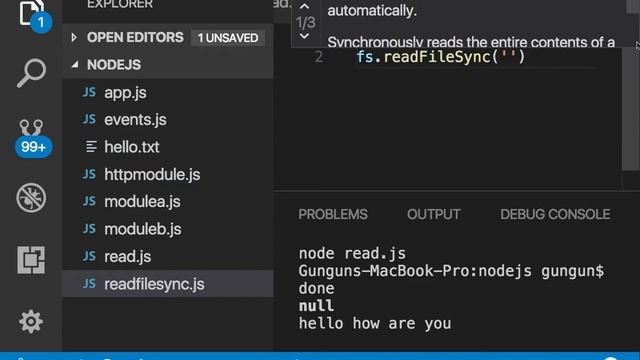Click the 1/3 signature counter text

coord(306,22)
